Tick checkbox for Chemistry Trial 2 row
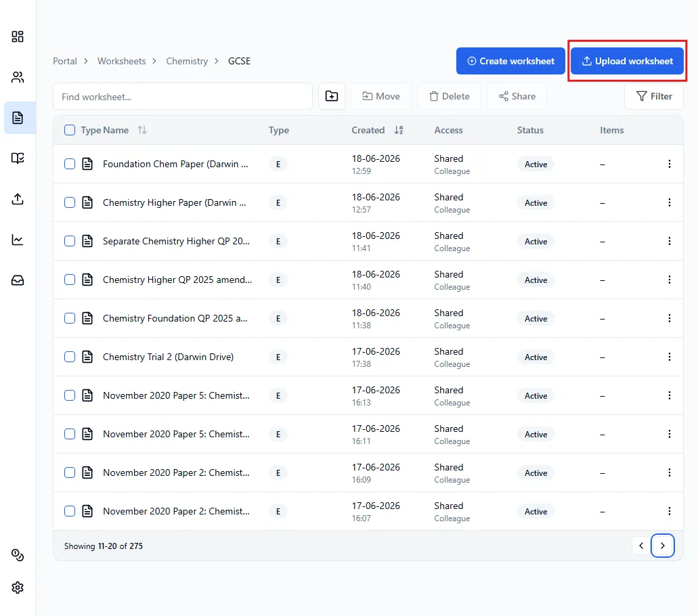This screenshot has width=698, height=616. pyautogui.click(x=70, y=357)
